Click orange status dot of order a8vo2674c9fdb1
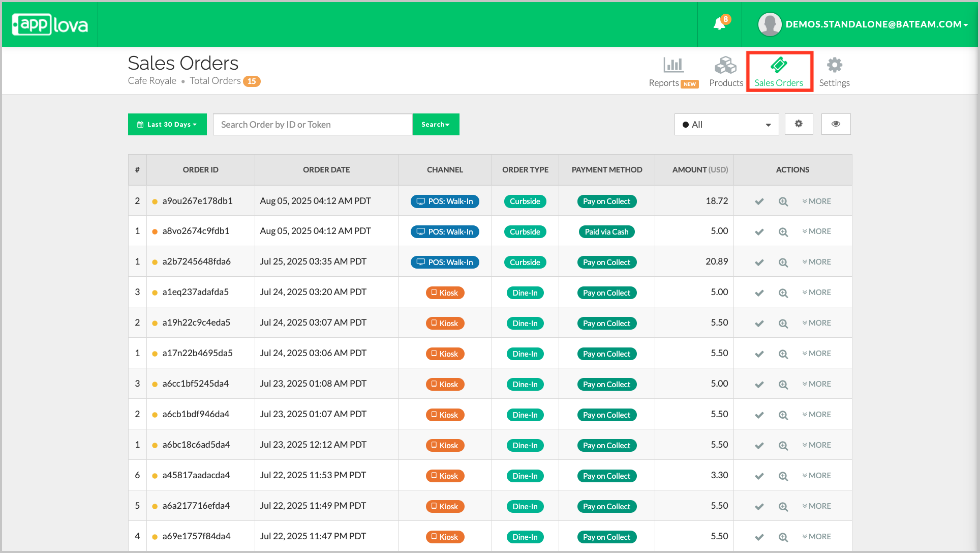The width and height of the screenshot is (980, 553). point(155,232)
